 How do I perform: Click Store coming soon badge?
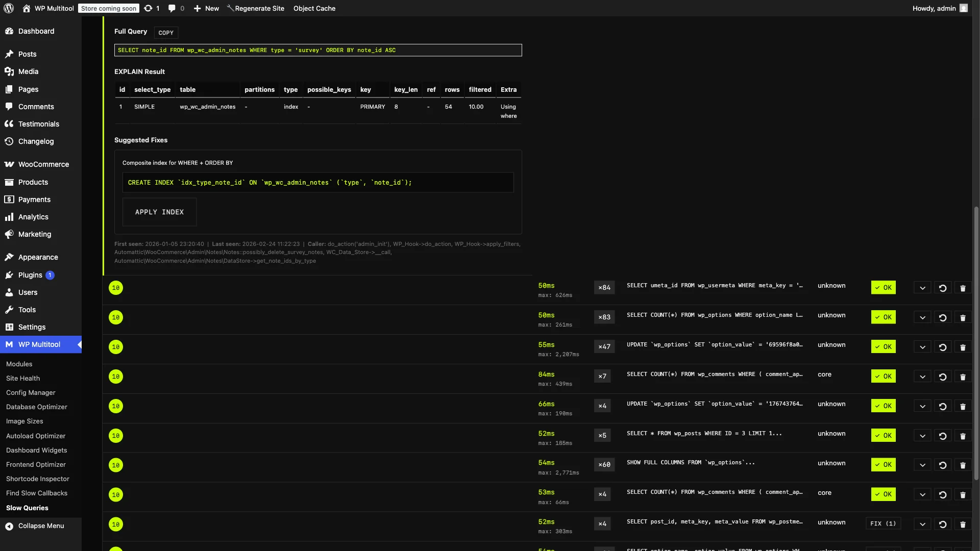coord(109,8)
